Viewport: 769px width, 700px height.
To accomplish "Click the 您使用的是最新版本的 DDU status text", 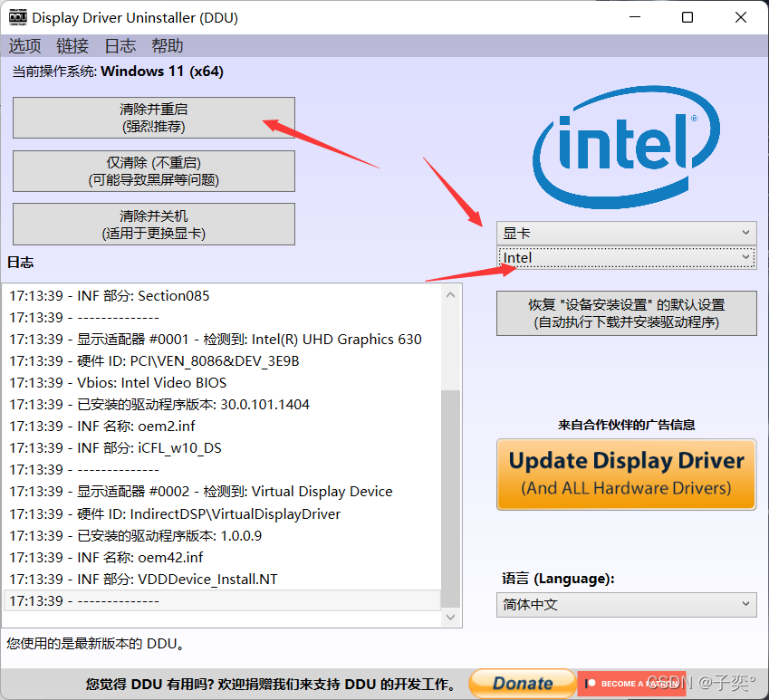I will pyautogui.click(x=96, y=643).
